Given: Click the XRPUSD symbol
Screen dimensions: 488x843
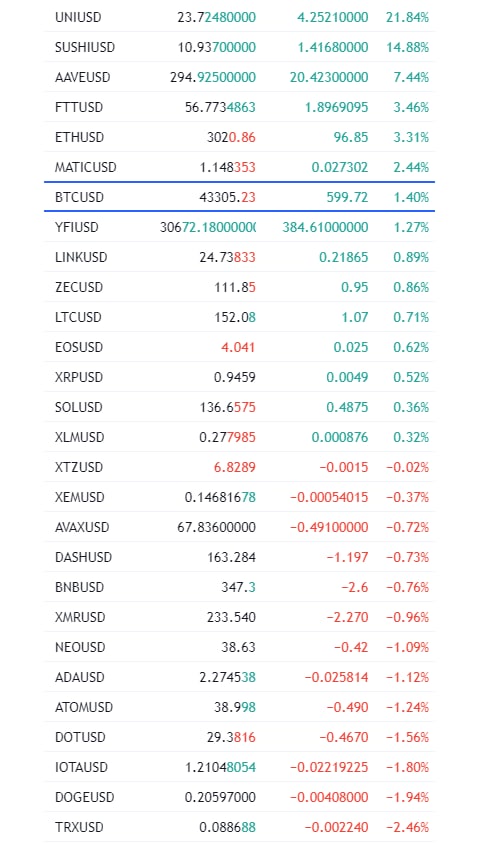Looking at the screenshot, I should [x=78, y=377].
